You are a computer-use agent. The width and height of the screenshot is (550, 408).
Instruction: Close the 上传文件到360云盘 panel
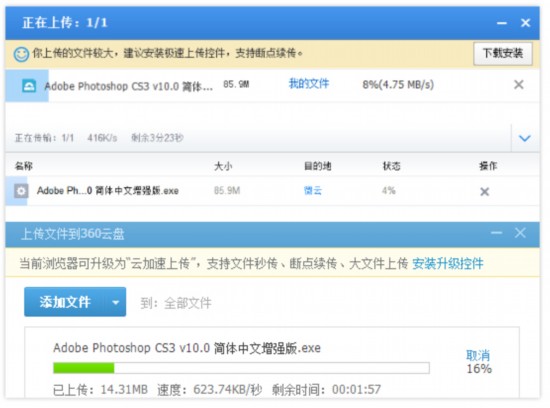[520, 233]
